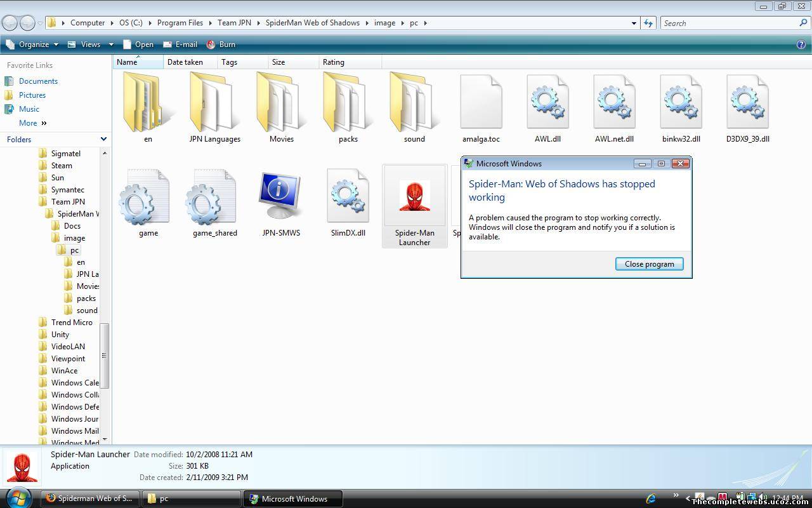Collapse the Folders pane chevron
Viewport: 812px width, 508px height.
103,139
